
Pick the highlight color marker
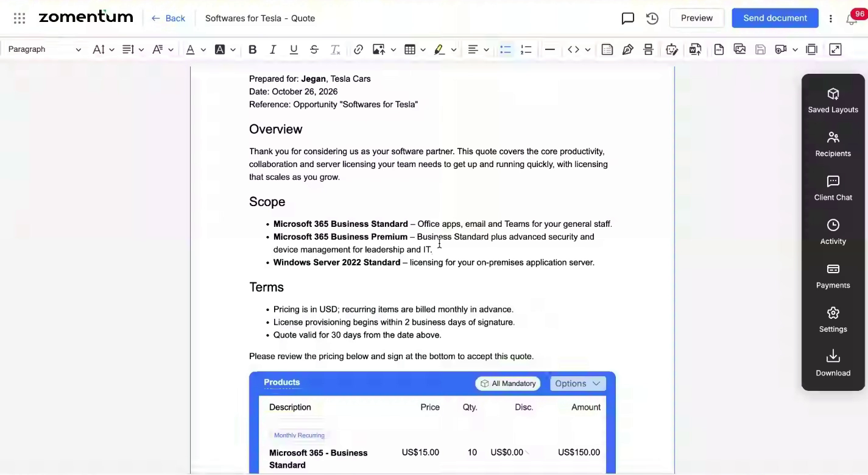(x=439, y=49)
